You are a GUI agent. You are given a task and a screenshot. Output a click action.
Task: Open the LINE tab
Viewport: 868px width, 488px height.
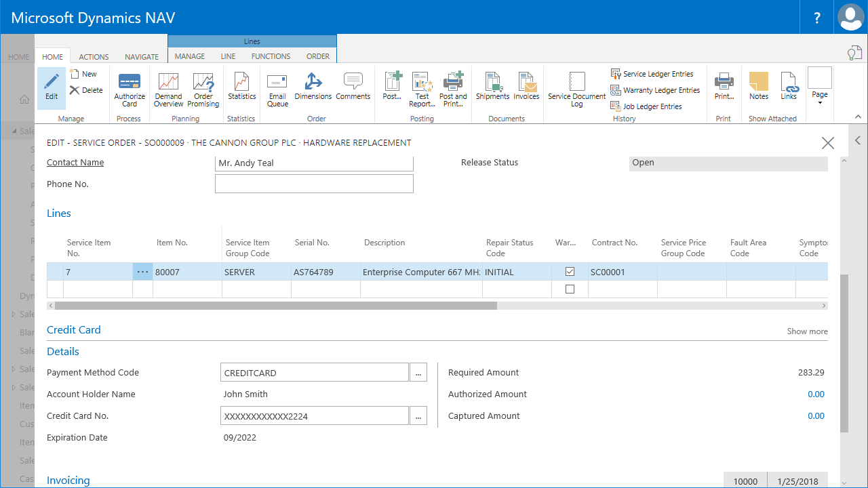point(228,56)
